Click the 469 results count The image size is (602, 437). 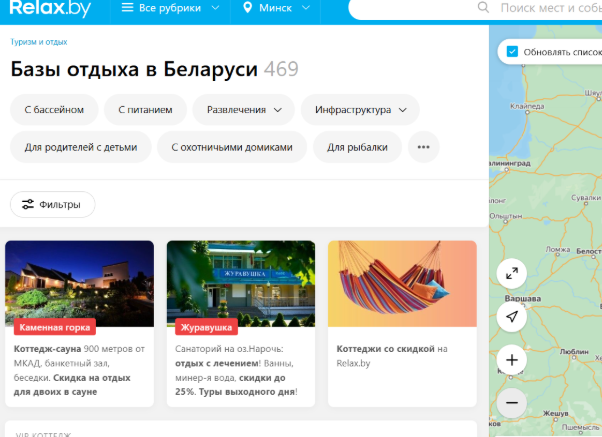click(281, 69)
